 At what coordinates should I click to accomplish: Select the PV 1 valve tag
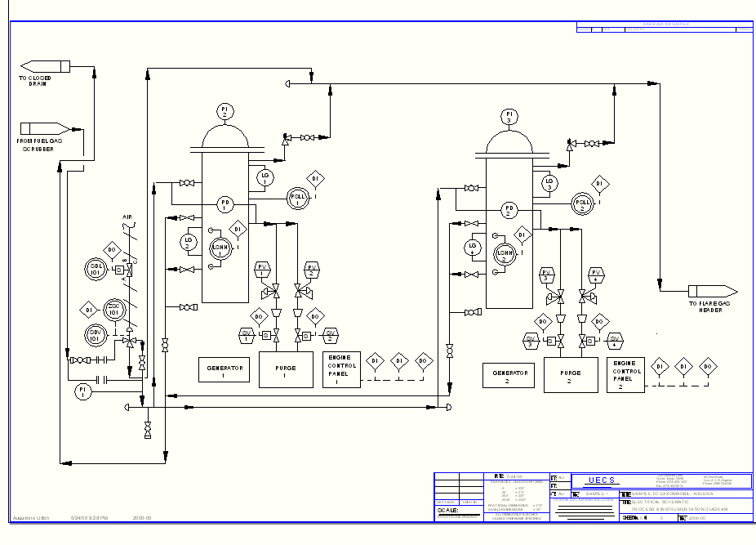[x=263, y=268]
